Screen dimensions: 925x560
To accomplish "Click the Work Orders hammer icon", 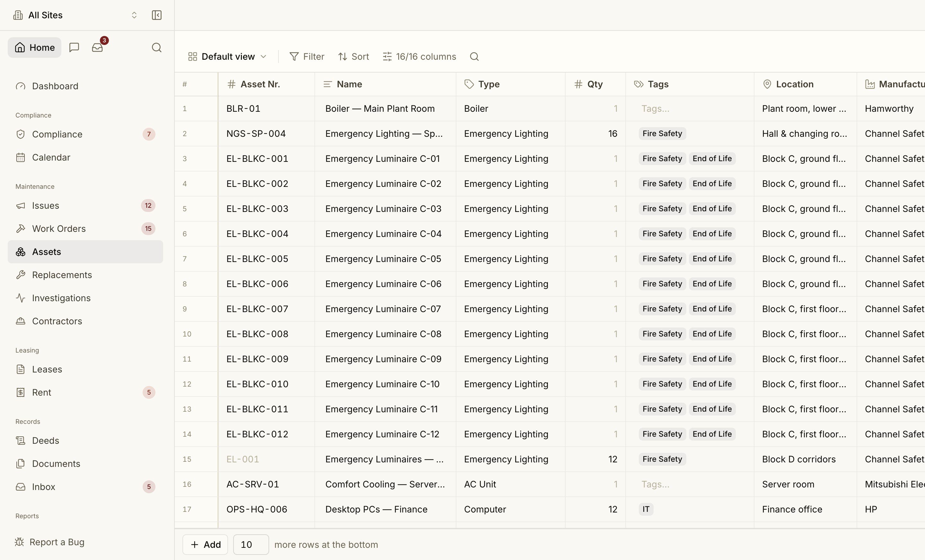I will (21, 229).
